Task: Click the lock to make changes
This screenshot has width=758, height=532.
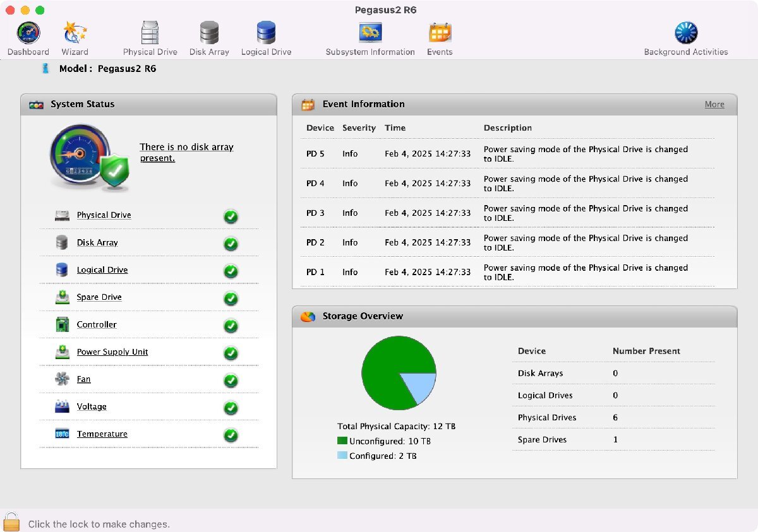Action: [11, 522]
